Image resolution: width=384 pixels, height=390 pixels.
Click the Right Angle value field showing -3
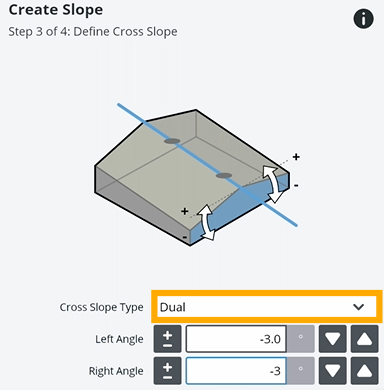(x=236, y=371)
